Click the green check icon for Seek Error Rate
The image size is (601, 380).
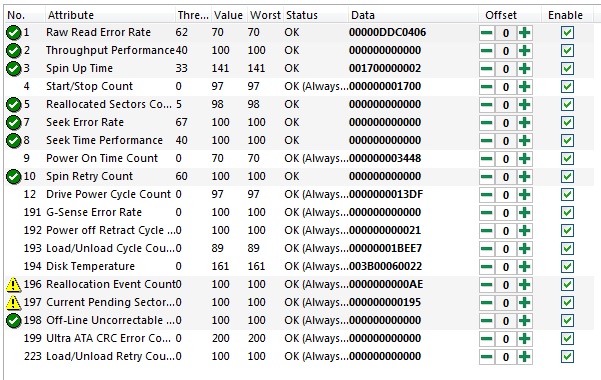pyautogui.click(x=13, y=123)
